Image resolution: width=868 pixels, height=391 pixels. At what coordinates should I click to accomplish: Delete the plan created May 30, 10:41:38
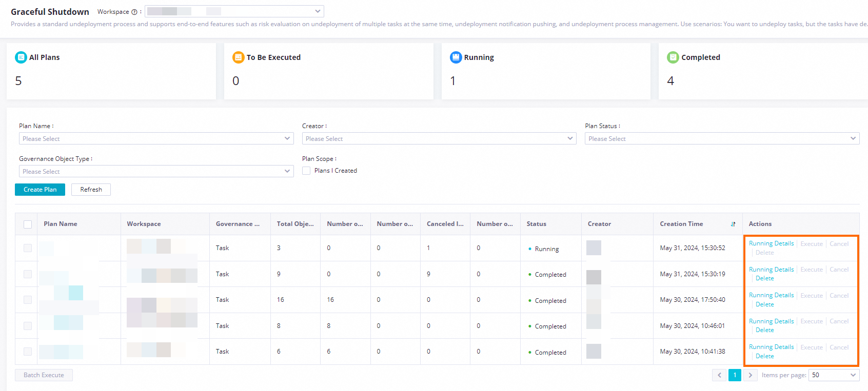point(764,356)
